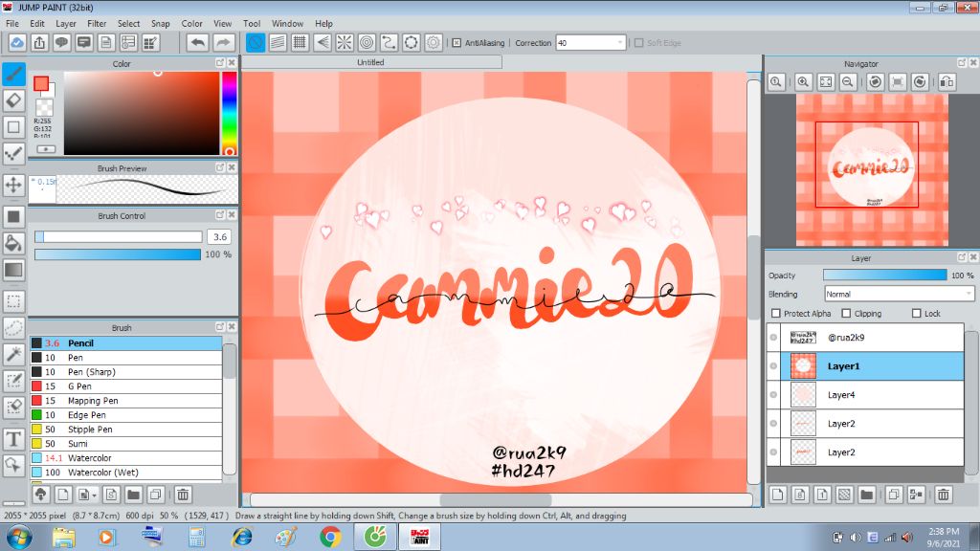980x551 pixels.
Task: Open the View menu
Action: point(222,23)
